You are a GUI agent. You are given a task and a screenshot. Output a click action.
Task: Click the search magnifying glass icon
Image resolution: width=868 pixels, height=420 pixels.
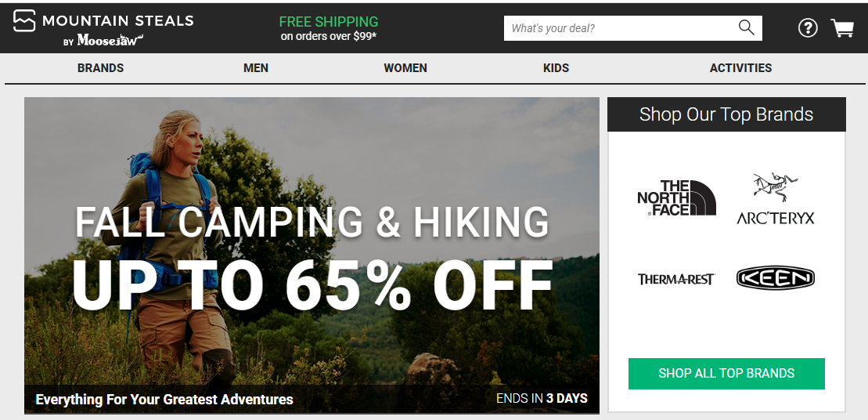(x=746, y=28)
